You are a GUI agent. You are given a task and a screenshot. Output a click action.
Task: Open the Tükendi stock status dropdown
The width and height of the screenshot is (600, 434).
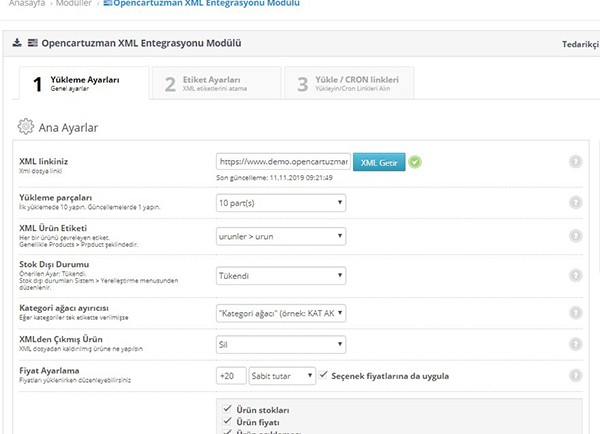pos(281,276)
